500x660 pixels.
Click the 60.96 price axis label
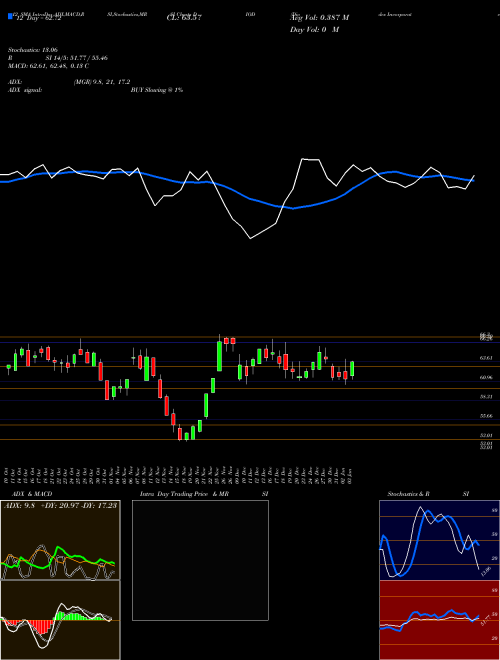486,378
